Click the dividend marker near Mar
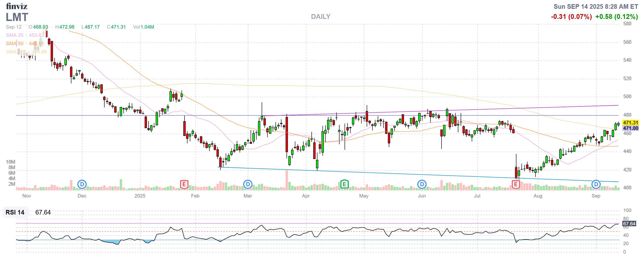This screenshot has height=259, width=644. coord(248,185)
